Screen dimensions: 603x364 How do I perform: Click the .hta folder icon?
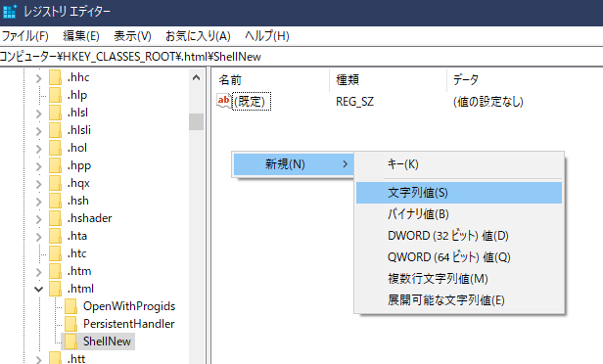tap(56, 236)
